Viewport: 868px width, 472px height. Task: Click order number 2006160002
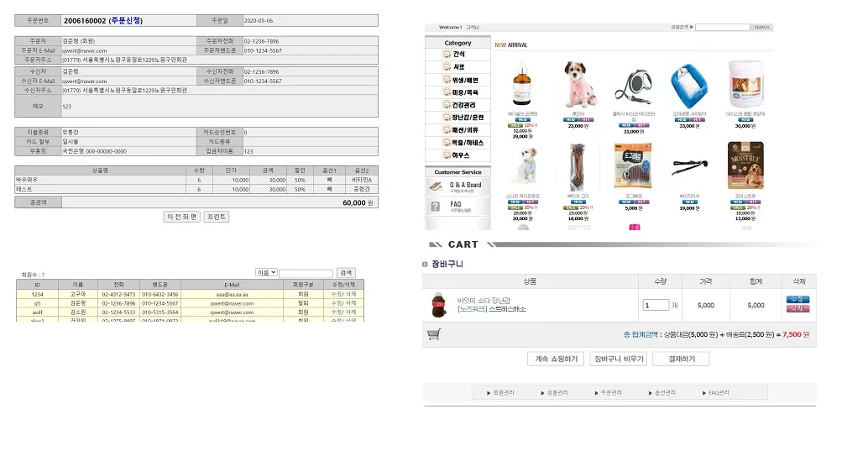(85, 20)
